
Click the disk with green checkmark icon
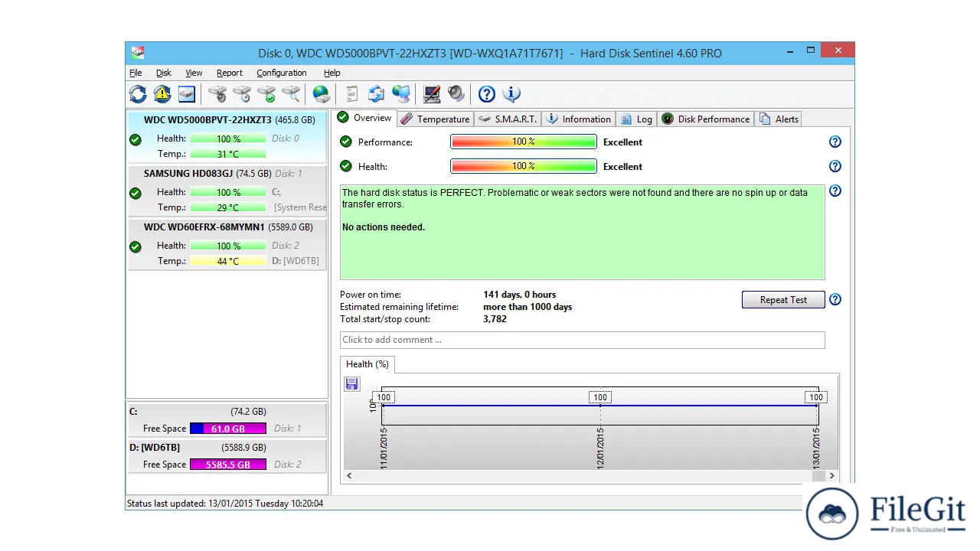[266, 94]
